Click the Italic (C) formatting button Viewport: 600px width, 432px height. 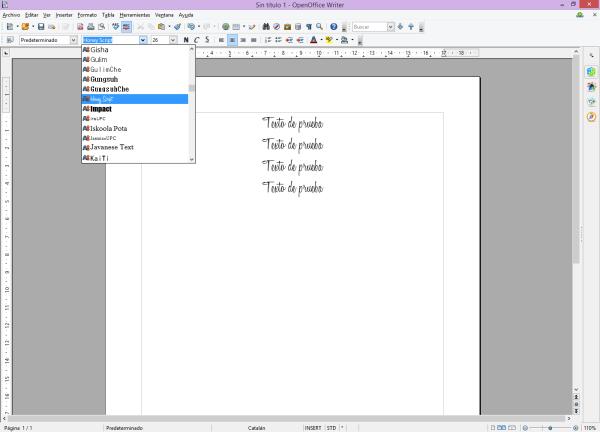coord(196,40)
